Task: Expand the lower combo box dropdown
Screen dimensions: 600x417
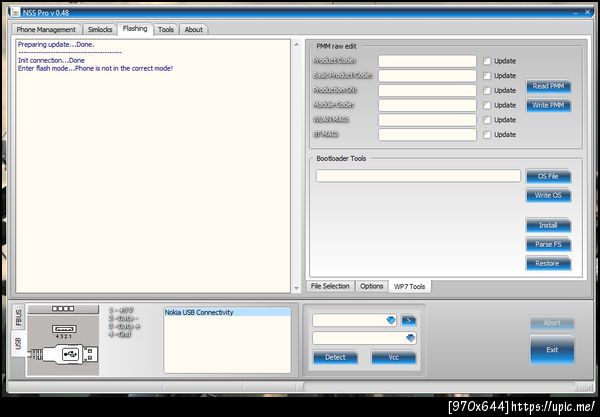Action: point(410,338)
